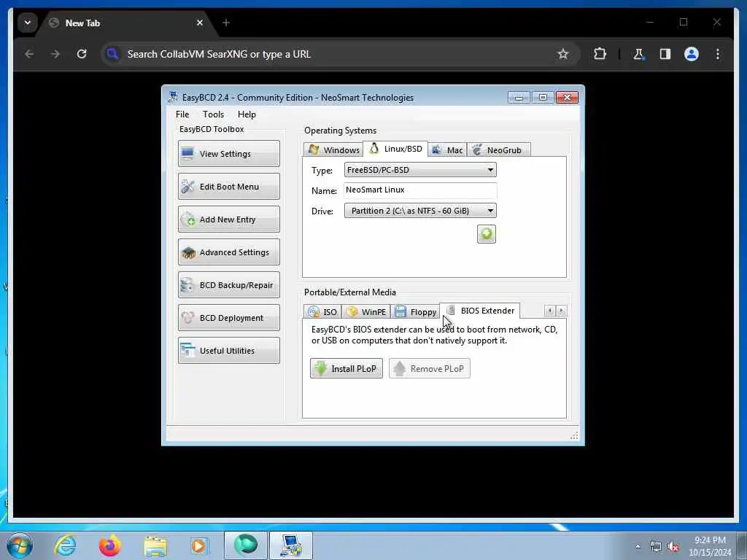Open View Settings in EasyBCD Toolbox

(228, 153)
